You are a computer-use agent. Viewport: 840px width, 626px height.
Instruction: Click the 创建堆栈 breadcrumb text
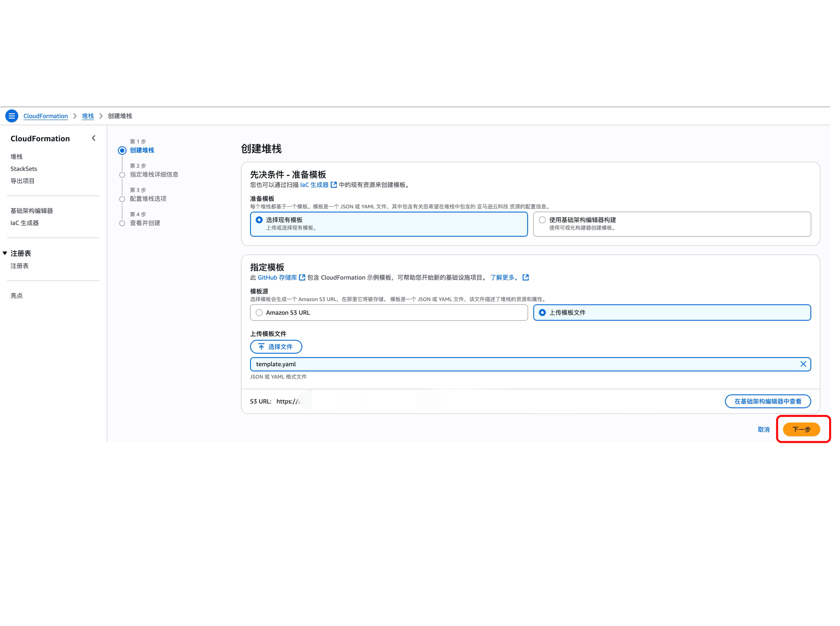[x=120, y=116]
